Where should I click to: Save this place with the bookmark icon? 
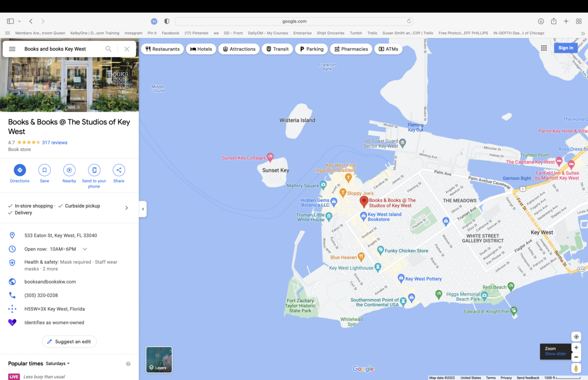pos(45,170)
